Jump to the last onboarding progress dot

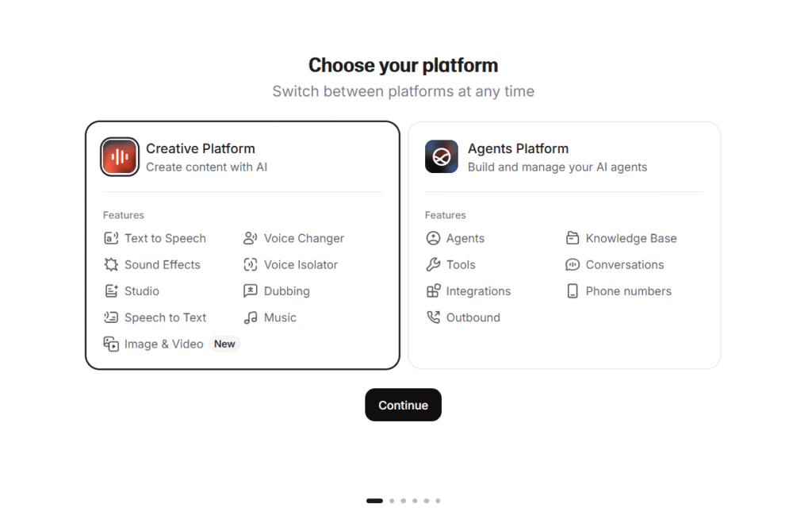click(x=438, y=501)
